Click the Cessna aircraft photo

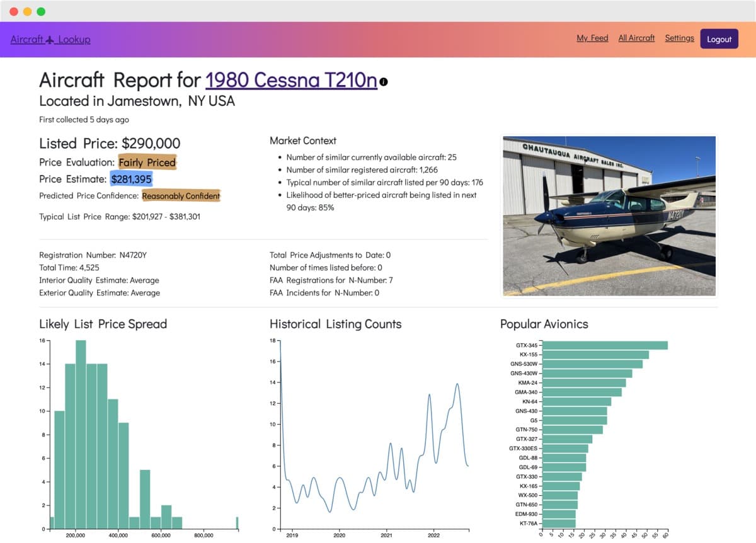click(x=609, y=215)
